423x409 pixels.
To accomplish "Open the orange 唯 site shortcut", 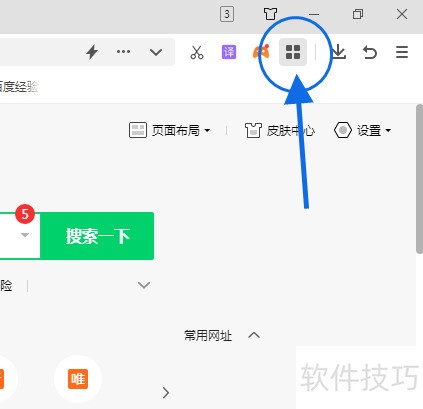I will tap(78, 379).
